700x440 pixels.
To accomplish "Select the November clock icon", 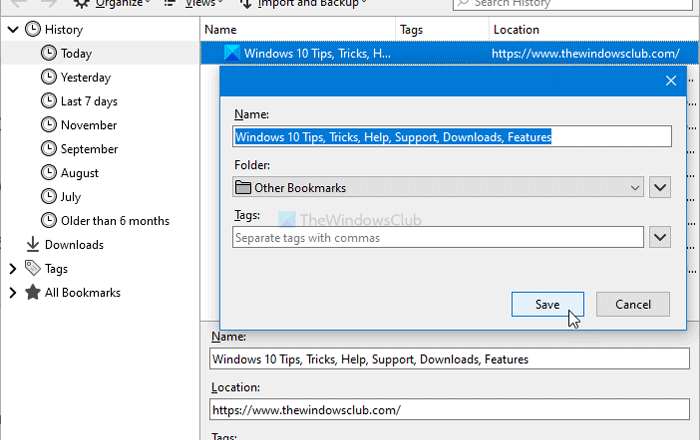I will point(49,125).
